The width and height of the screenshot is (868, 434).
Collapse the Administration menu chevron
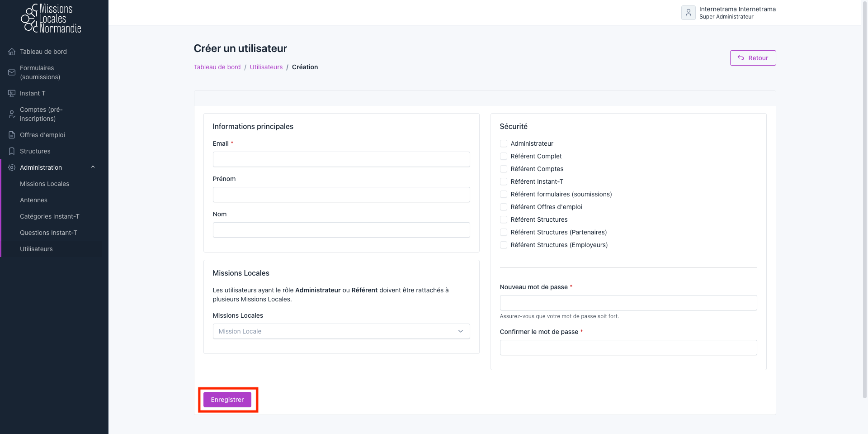[93, 167]
